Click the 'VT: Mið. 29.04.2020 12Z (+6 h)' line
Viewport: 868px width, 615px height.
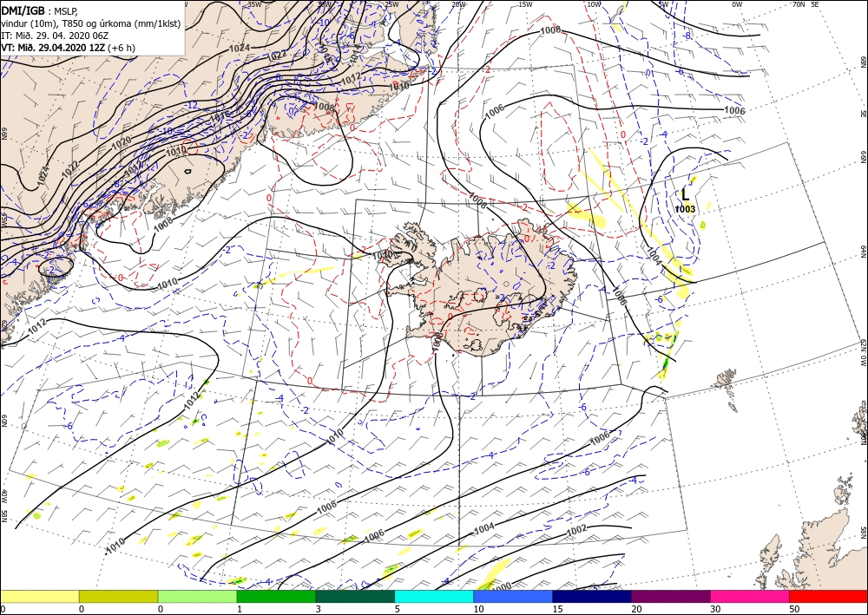68,48
